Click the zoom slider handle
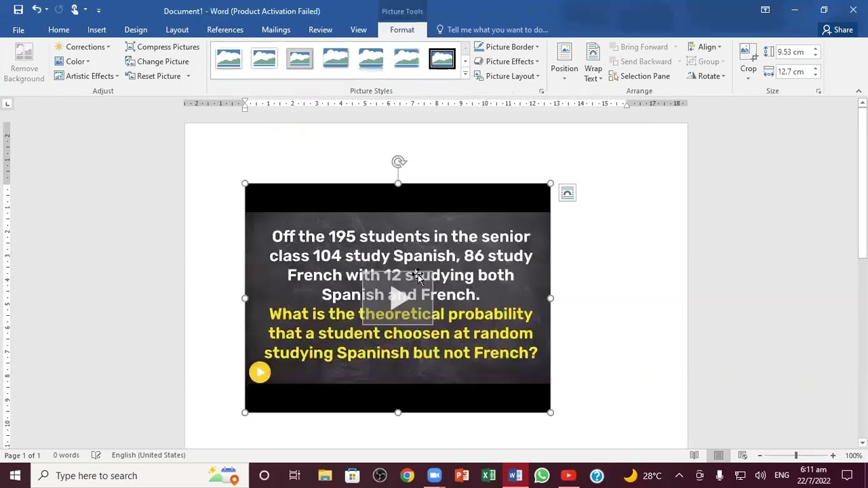 [x=796, y=455]
